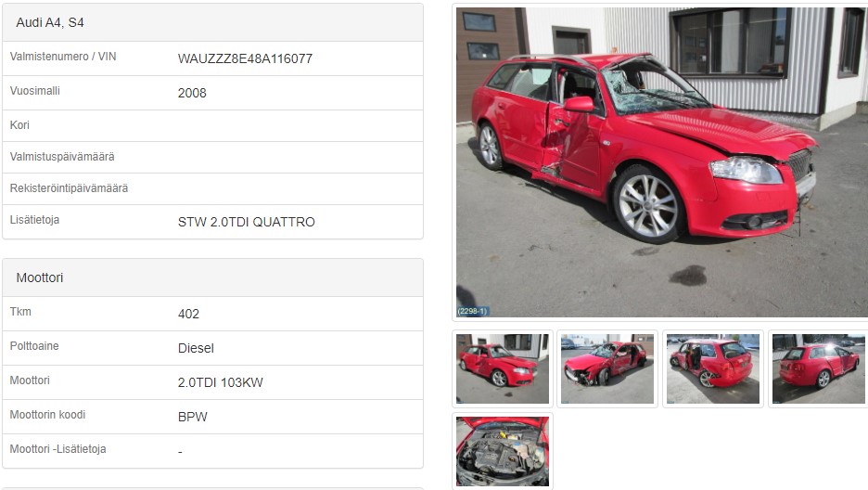Click the Moottorin koodi label
Viewport: 868px width, 490px height.
(x=47, y=415)
